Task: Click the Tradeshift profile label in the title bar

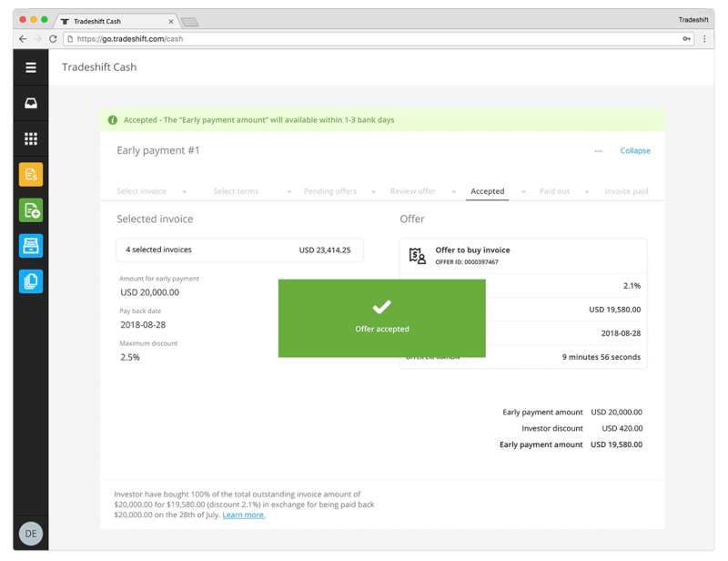Action: click(693, 19)
